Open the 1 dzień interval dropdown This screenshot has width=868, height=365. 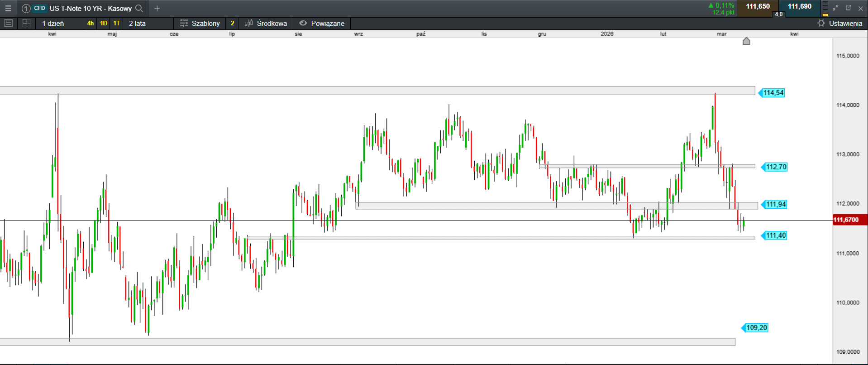coord(53,23)
